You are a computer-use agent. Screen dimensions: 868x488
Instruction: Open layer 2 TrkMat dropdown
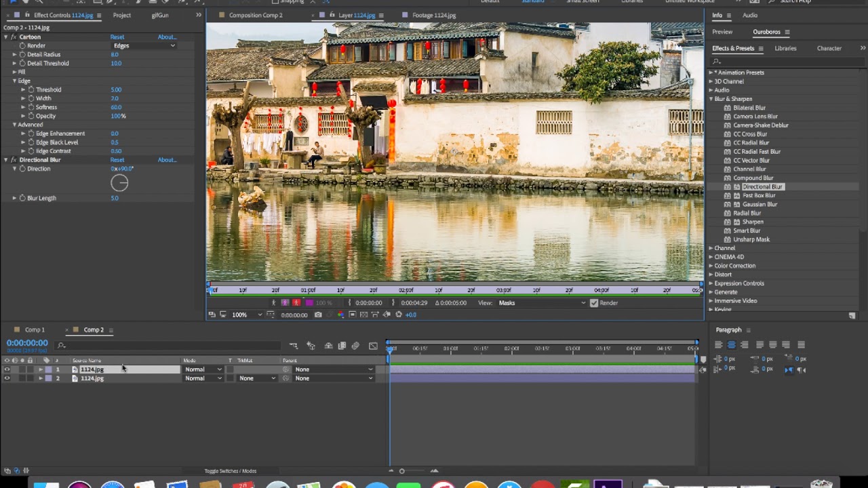257,378
